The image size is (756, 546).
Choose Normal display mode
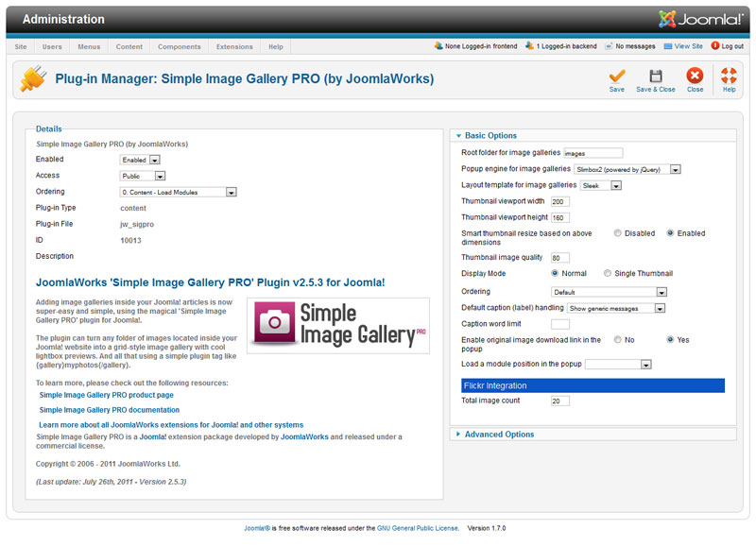[x=555, y=273]
